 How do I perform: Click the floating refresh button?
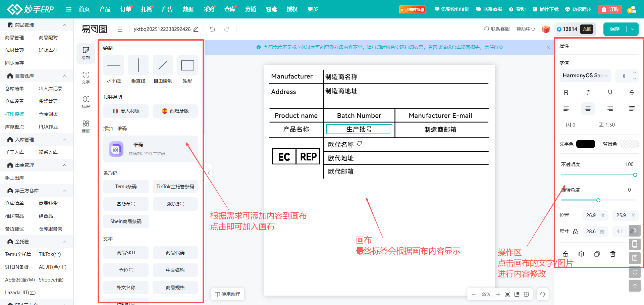click(x=635, y=272)
